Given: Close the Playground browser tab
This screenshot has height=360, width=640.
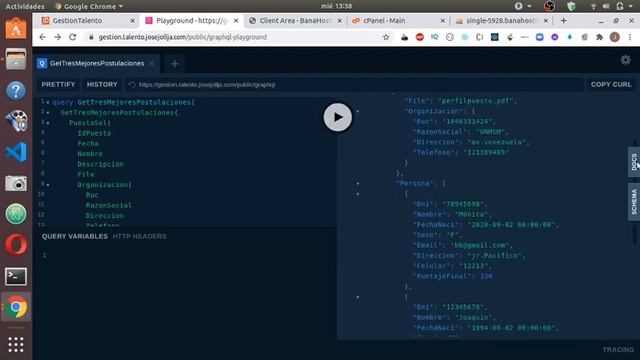Looking at the screenshot, I should (x=236, y=20).
